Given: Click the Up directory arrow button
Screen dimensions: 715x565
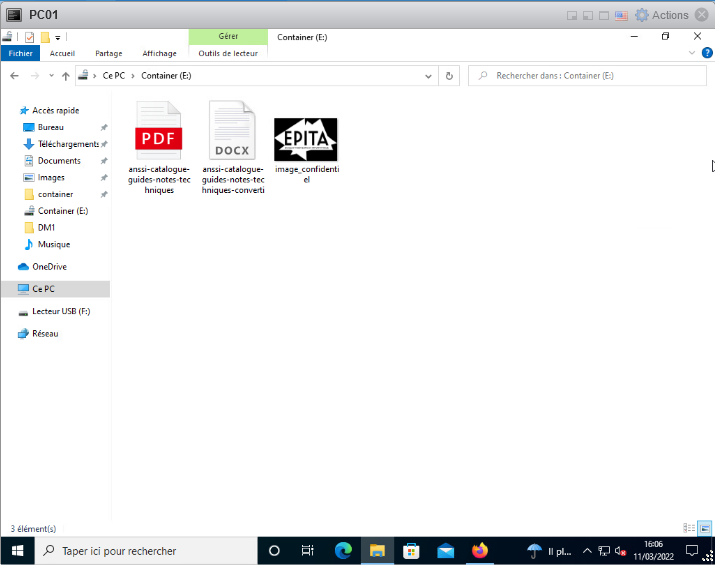Looking at the screenshot, I should pyautogui.click(x=66, y=76).
